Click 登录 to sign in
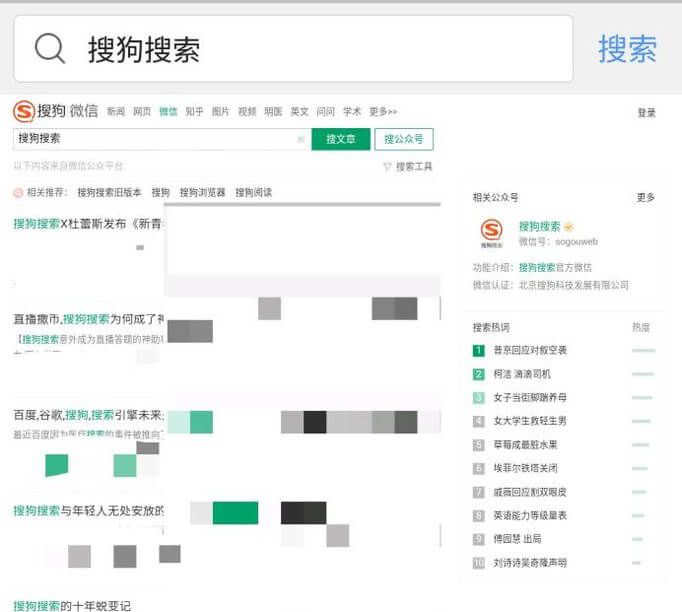682x612 pixels. tap(646, 113)
